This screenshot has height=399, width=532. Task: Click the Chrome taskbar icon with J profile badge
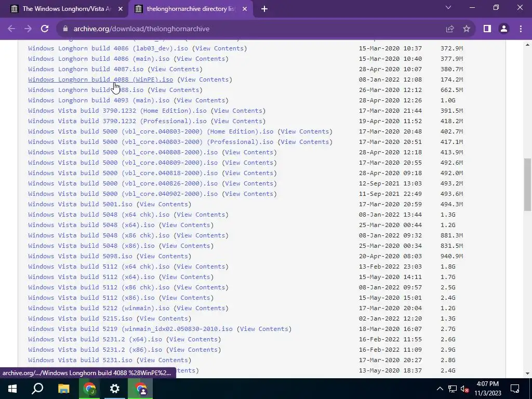(x=89, y=389)
